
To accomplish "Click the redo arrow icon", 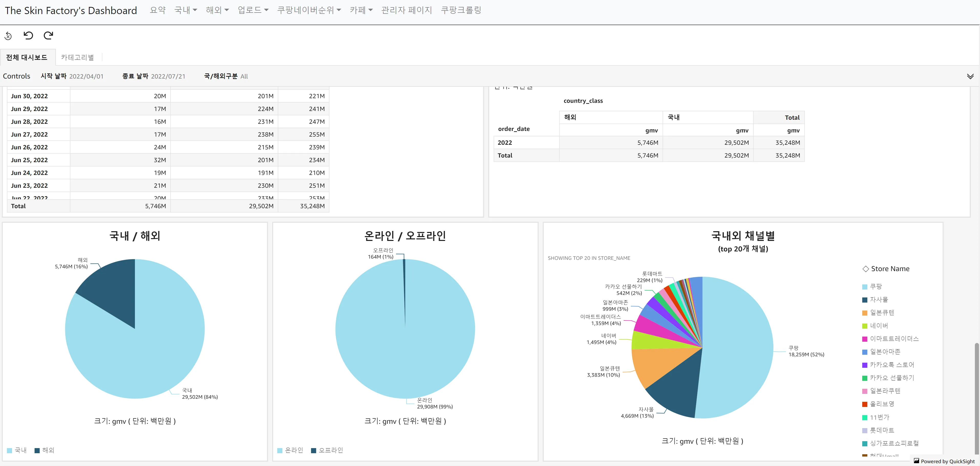I will pos(48,35).
